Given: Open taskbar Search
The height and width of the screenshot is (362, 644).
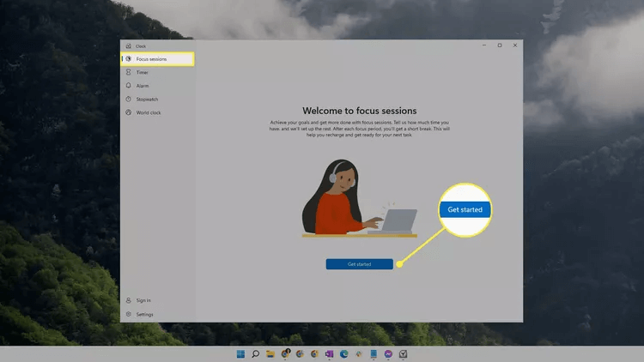Looking at the screenshot, I should coord(256,353).
